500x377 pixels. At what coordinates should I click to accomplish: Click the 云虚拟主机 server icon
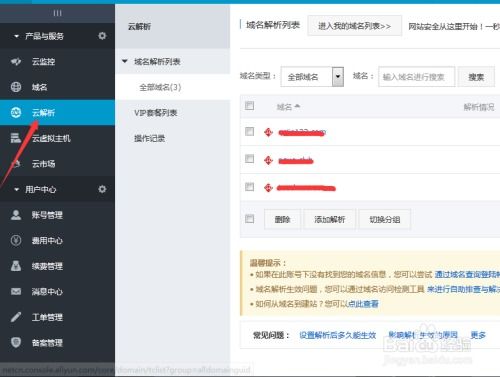click(15, 138)
